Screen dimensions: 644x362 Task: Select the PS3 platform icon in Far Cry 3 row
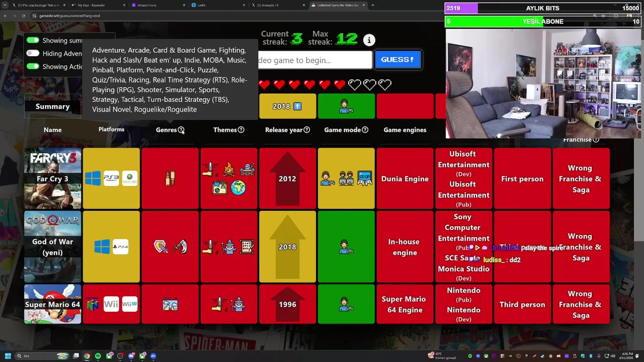111,178
